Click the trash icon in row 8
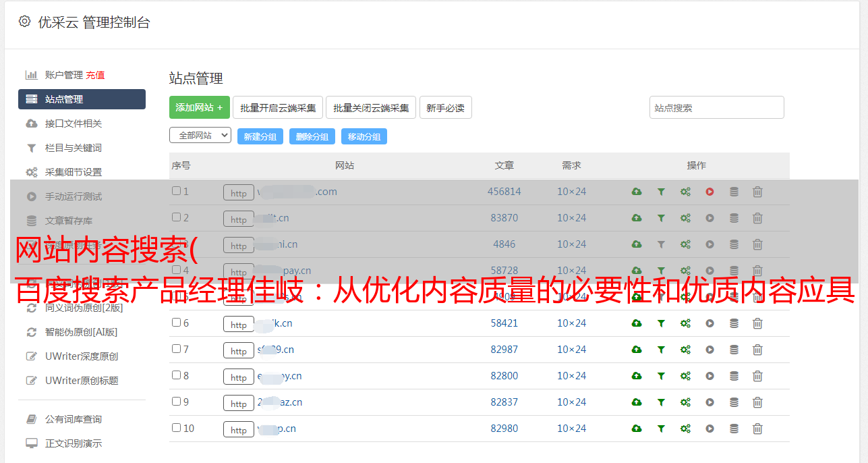This screenshot has width=868, height=463. (757, 376)
